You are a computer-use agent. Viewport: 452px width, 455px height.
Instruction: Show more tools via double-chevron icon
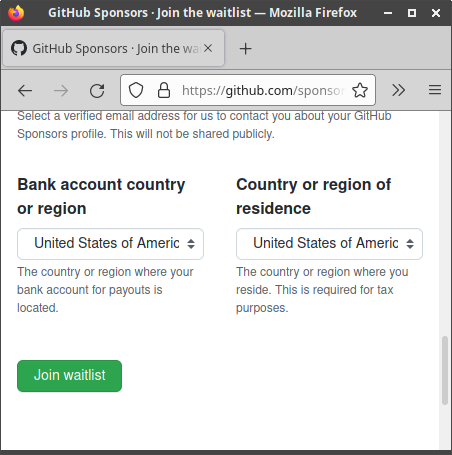tap(399, 90)
